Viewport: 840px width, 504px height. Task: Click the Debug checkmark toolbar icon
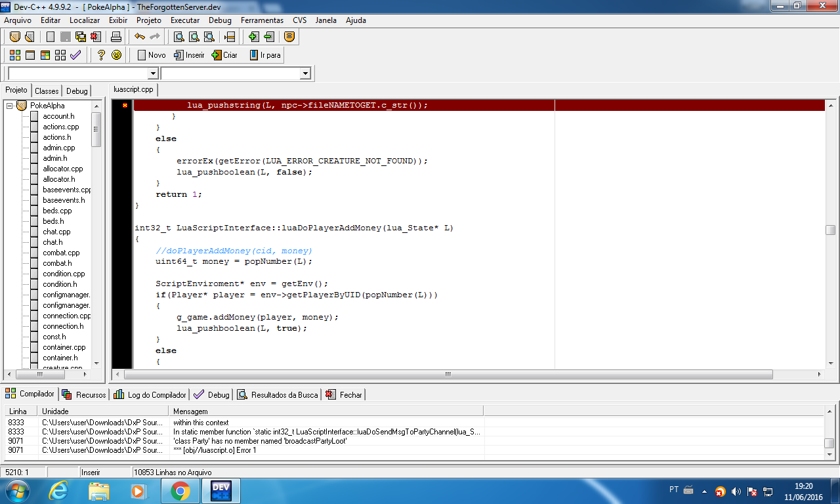[75, 55]
